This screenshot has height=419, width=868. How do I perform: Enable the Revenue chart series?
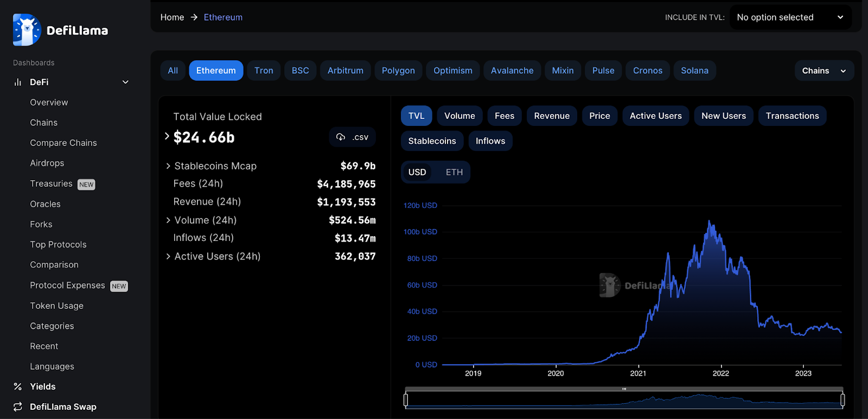tap(552, 116)
